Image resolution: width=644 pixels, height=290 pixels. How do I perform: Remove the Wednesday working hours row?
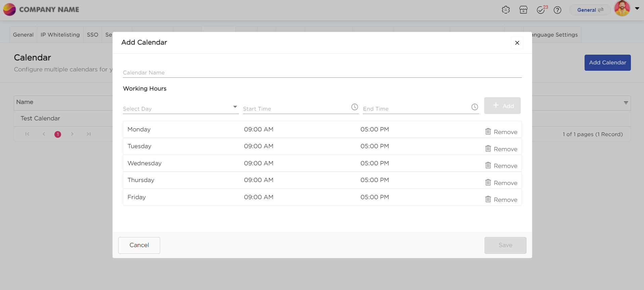501,166
